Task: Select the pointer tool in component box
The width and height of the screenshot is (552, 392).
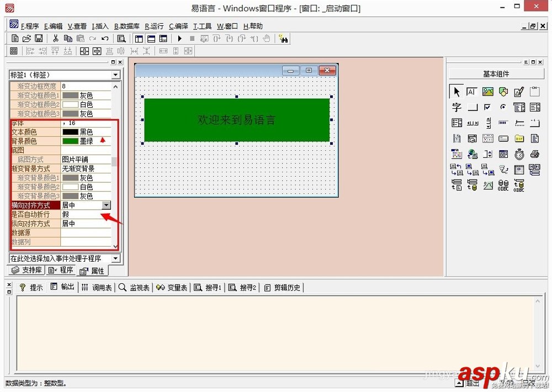Action: [x=457, y=92]
